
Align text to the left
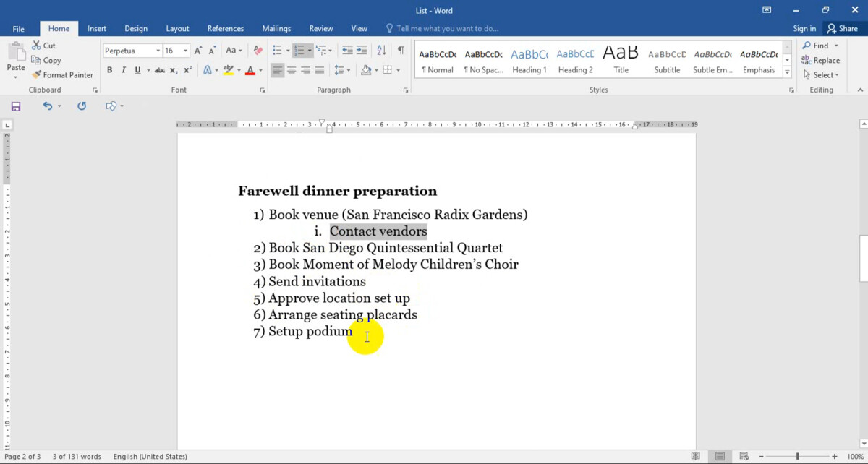(277, 70)
